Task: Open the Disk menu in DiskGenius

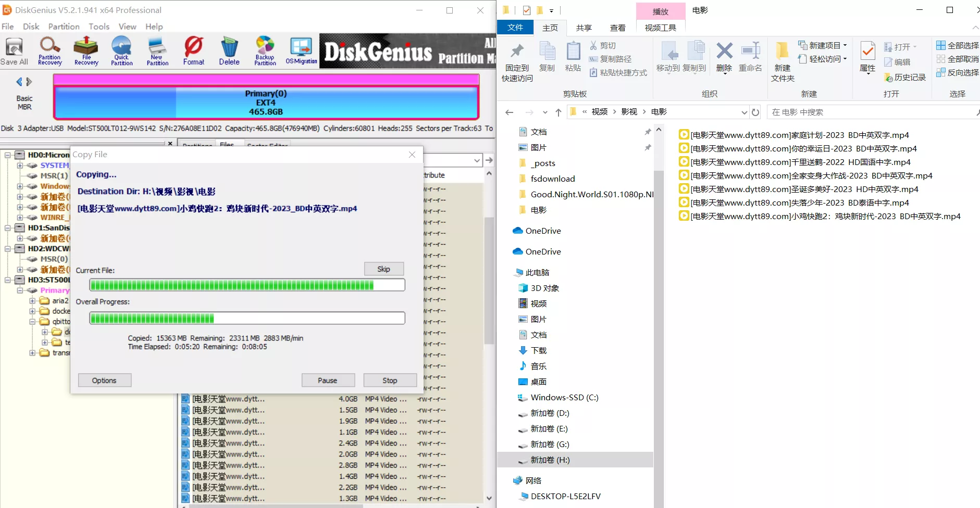Action: 31,27
